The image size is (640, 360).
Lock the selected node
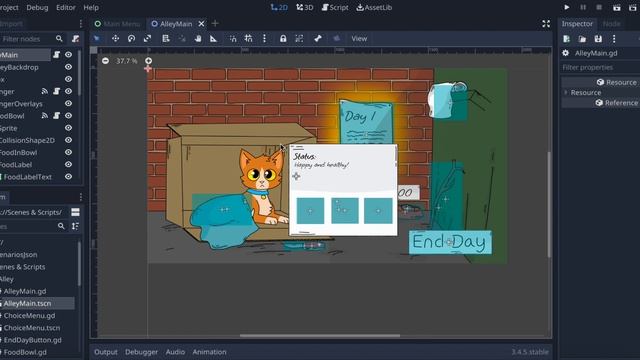pos(283,38)
